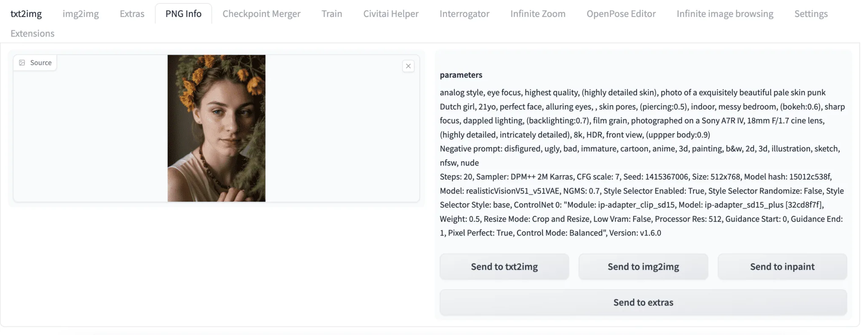Open the Extras tab

click(132, 14)
